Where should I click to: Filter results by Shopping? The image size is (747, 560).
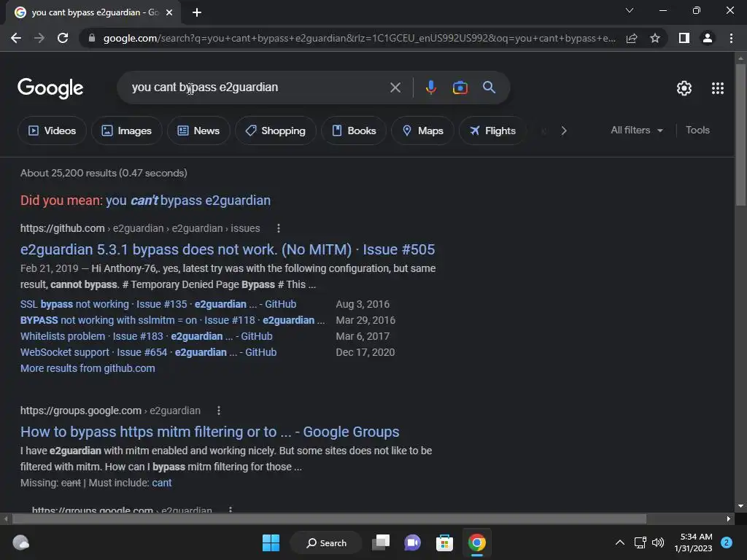click(x=275, y=131)
